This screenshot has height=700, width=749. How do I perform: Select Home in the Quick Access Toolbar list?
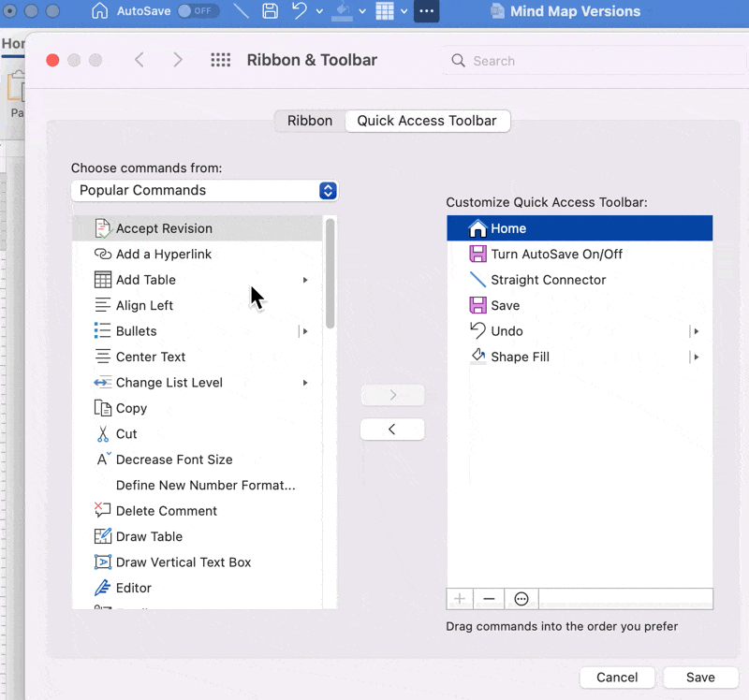point(580,228)
